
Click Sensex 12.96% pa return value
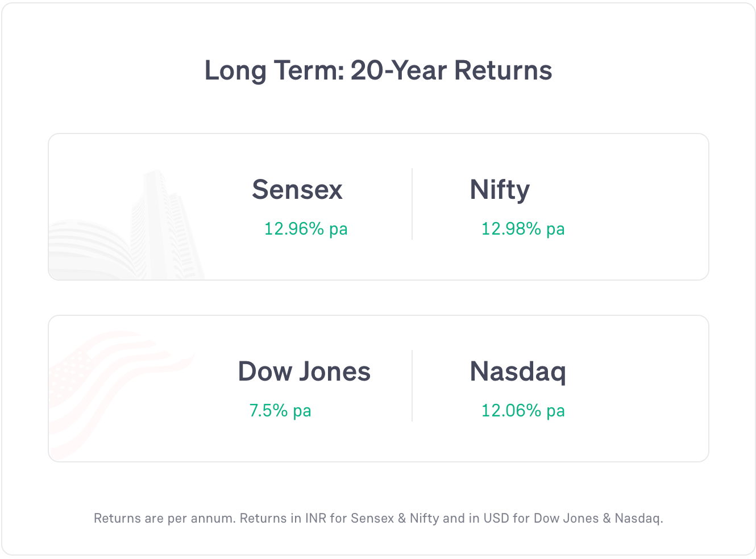[306, 229]
